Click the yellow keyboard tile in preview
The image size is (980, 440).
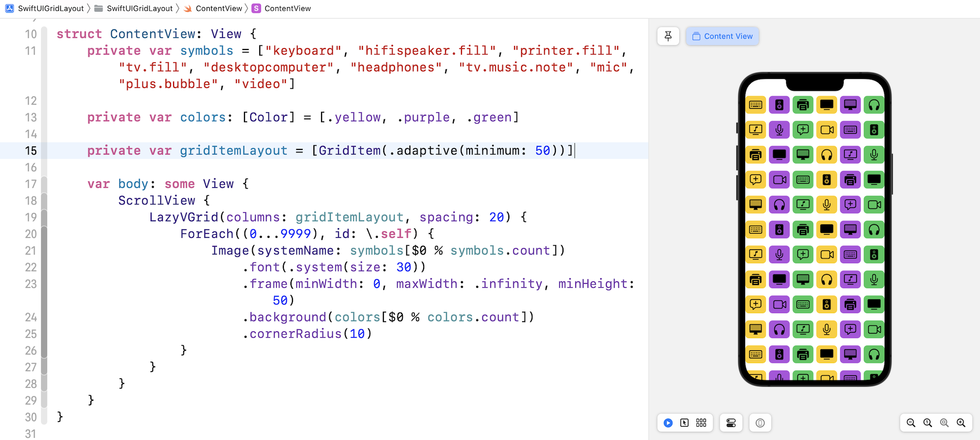click(x=755, y=105)
